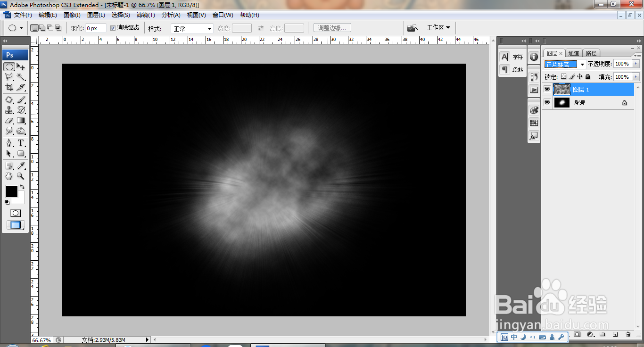Create a new layer group
Screen dimensions: 644x347
point(602,334)
